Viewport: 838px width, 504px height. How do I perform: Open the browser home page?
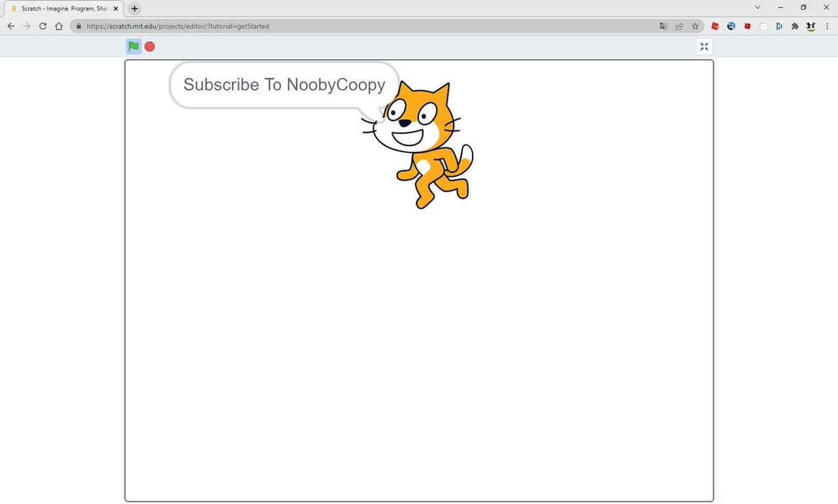[59, 26]
